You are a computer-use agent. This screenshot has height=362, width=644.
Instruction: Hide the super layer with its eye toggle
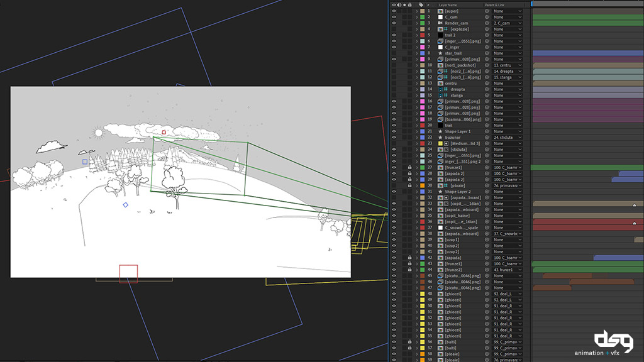tap(394, 11)
